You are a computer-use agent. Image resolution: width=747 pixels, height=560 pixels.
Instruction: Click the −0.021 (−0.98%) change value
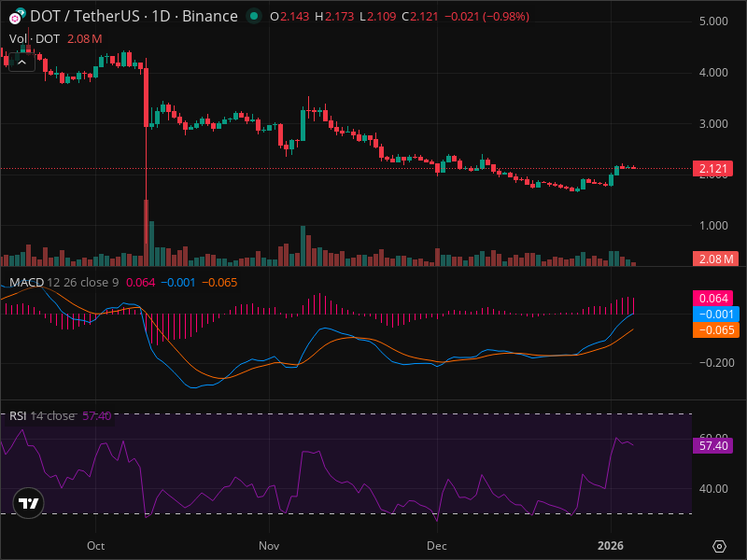click(486, 17)
